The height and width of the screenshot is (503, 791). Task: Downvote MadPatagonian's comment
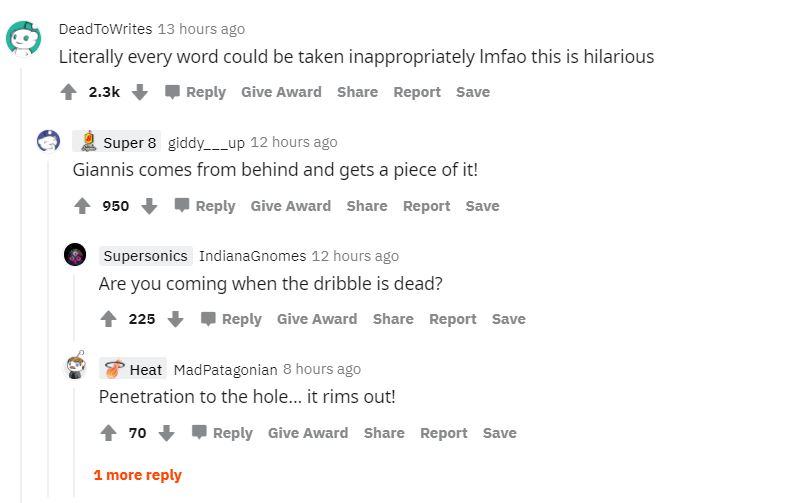point(167,433)
